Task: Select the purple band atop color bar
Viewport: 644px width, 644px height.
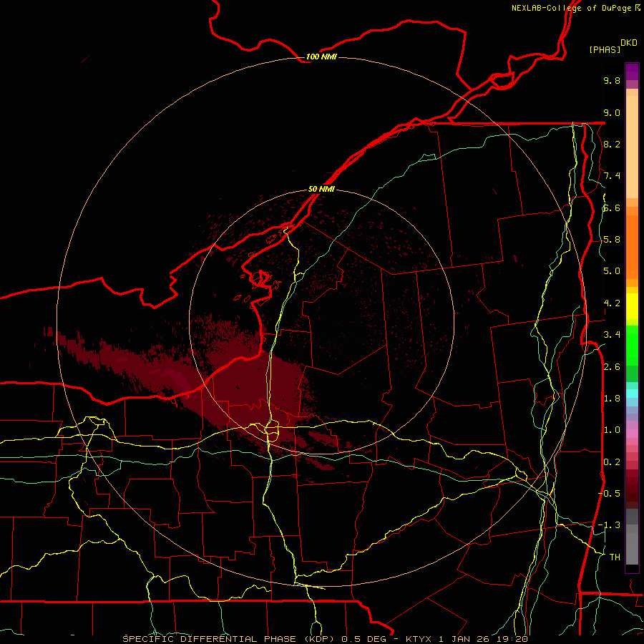Action: 632,72
